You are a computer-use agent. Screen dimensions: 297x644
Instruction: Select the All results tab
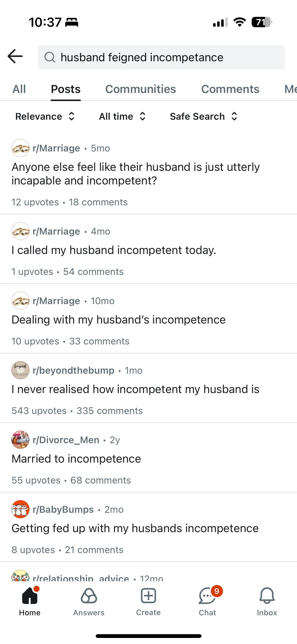coord(19,89)
